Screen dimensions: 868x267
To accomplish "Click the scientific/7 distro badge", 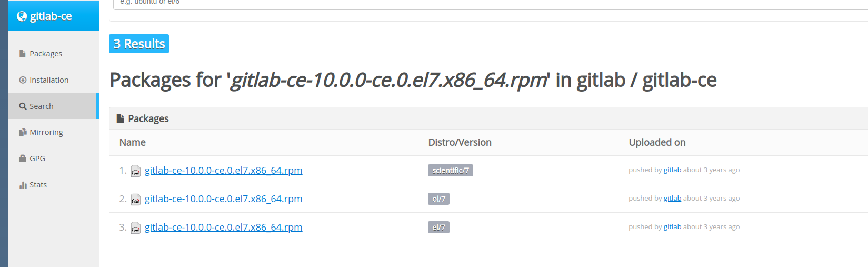I will [451, 170].
